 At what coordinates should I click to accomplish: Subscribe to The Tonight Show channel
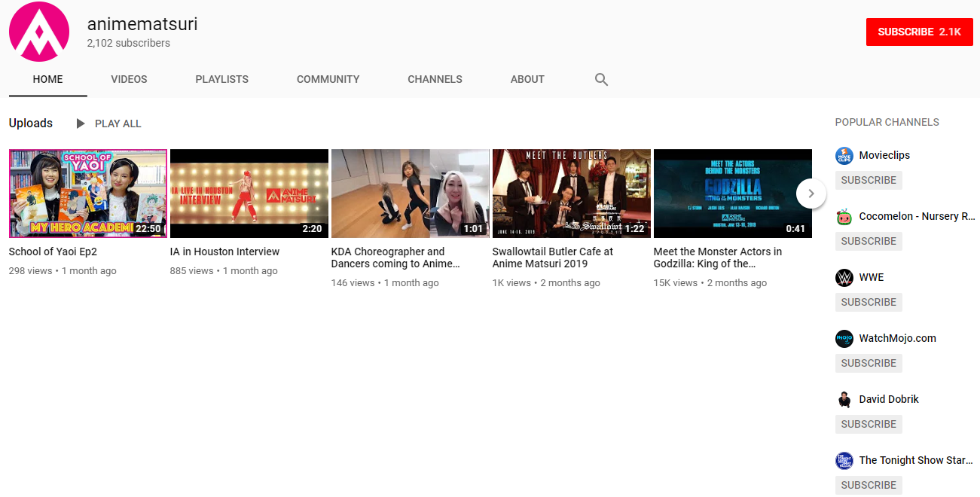click(x=869, y=486)
